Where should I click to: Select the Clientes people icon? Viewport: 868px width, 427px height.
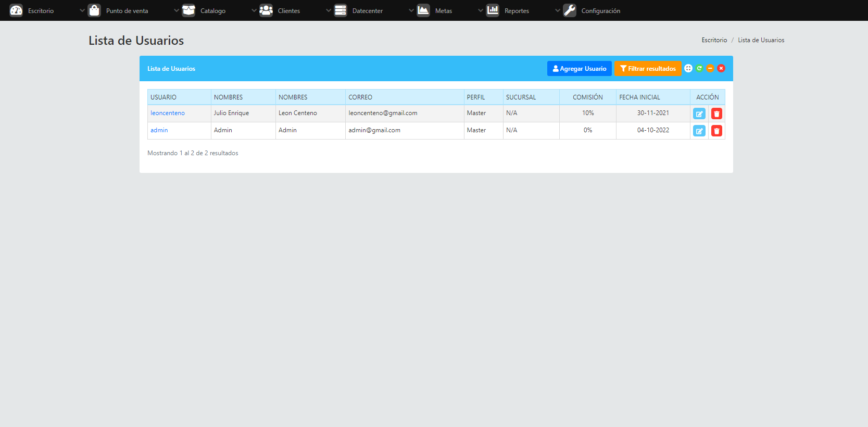tap(266, 10)
